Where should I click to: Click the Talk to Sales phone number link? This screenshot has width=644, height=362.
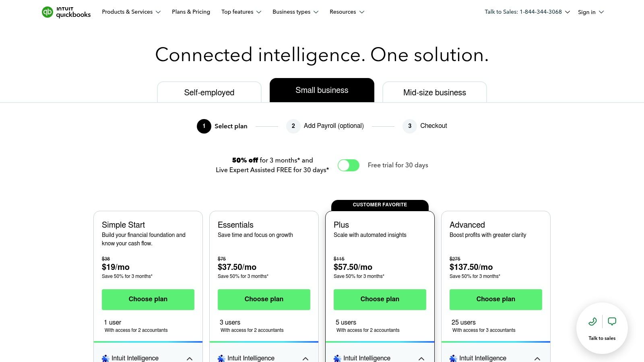tap(541, 12)
